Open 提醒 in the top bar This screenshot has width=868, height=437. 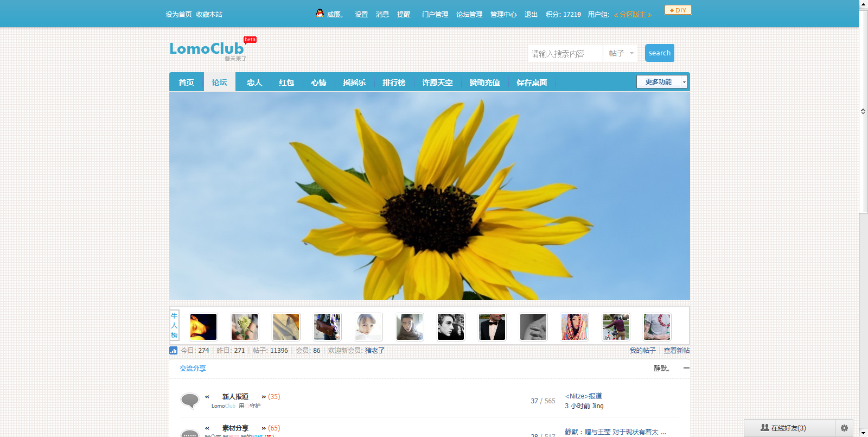coord(404,15)
